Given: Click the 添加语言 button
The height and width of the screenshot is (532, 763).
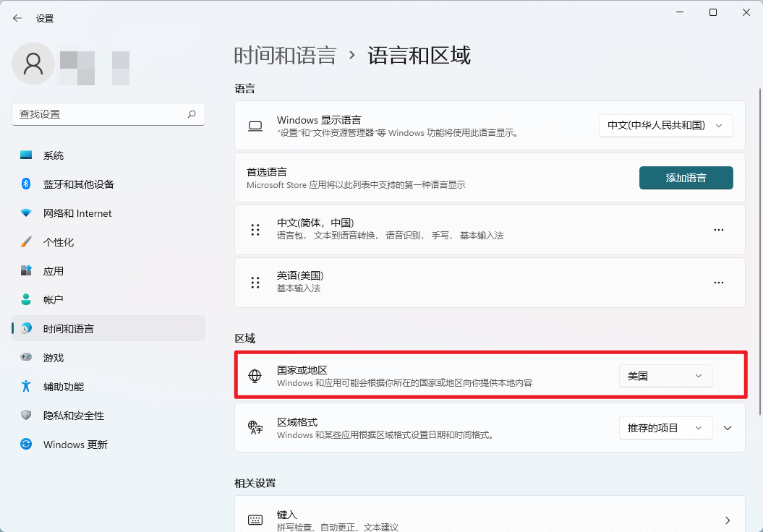Looking at the screenshot, I should [x=686, y=177].
